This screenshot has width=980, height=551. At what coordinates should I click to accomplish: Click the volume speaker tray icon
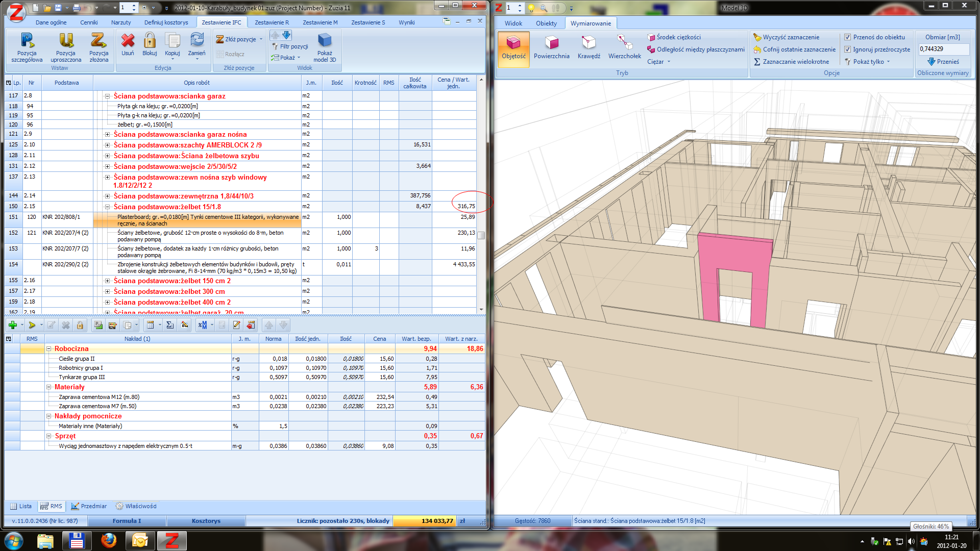pyautogui.click(x=911, y=541)
